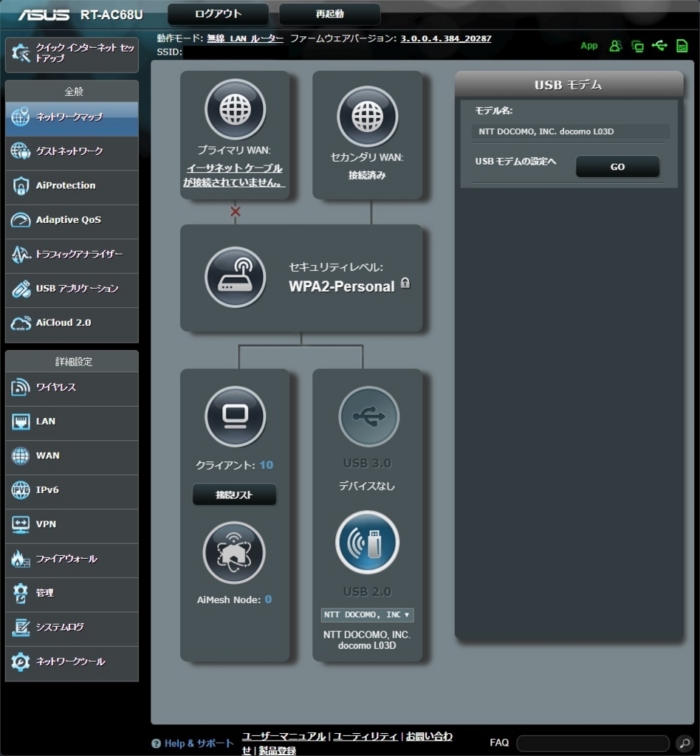Image resolution: width=700 pixels, height=756 pixels.
Task: Click the AiMesh Node icon
Action: coord(234,552)
